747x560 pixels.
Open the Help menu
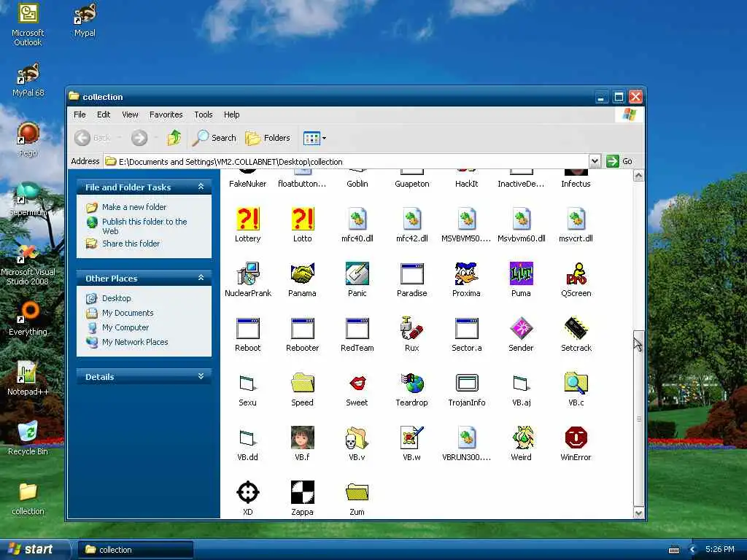pyautogui.click(x=231, y=114)
